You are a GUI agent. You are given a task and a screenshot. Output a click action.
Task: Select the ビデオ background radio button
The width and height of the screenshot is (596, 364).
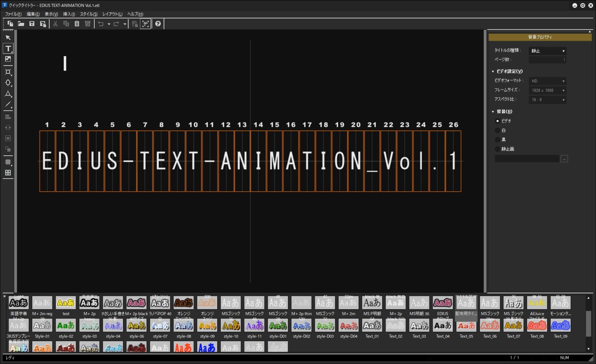pos(497,121)
